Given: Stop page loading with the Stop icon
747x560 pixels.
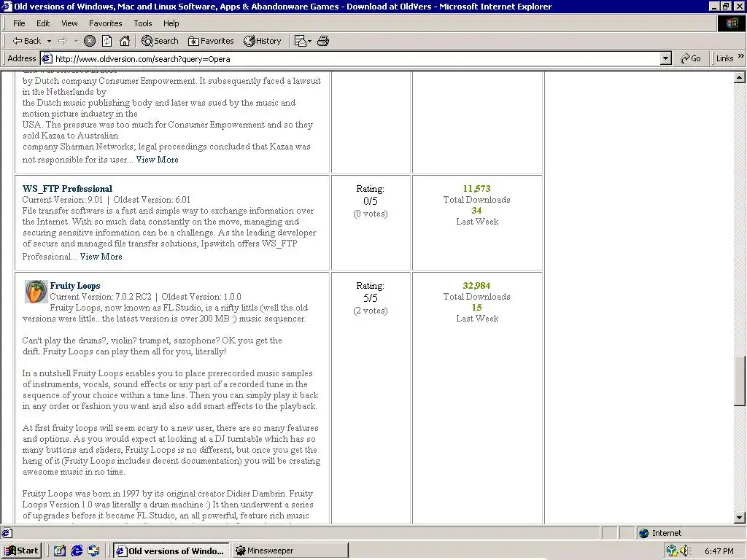Looking at the screenshot, I should click(90, 41).
